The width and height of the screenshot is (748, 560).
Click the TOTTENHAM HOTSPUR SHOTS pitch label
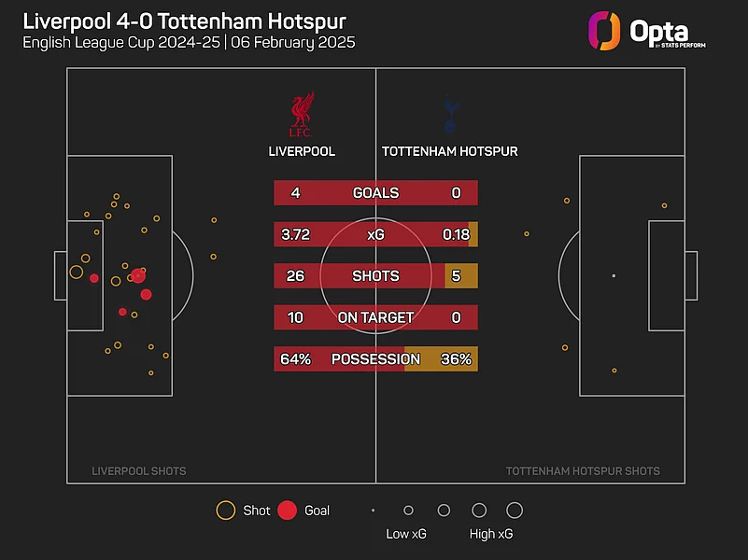pos(583,471)
